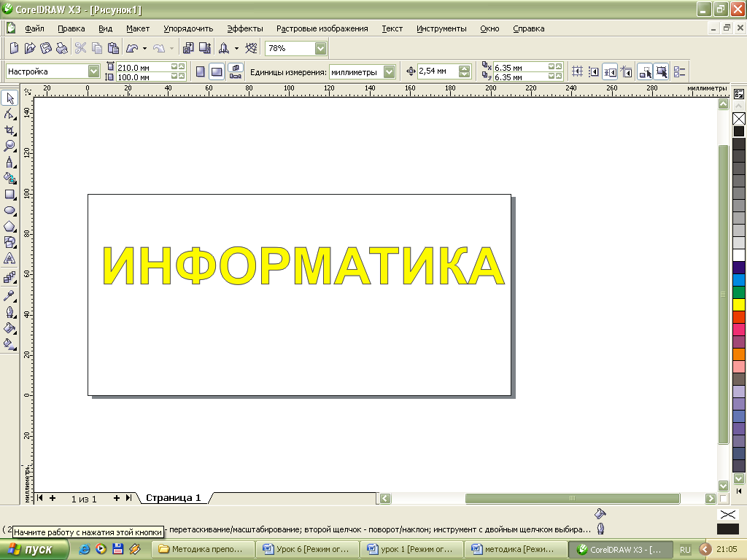The image size is (747, 560).
Task: Open the Упорядочить menu
Action: (188, 28)
